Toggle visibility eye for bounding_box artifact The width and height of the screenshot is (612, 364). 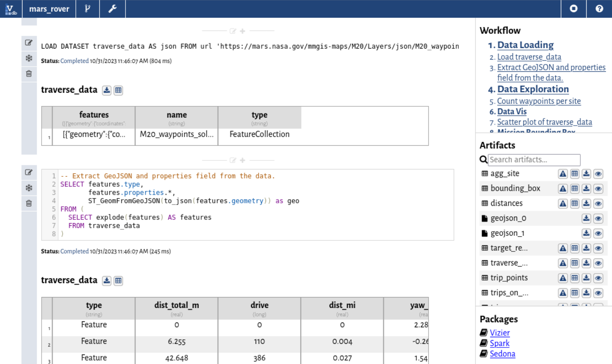598,189
